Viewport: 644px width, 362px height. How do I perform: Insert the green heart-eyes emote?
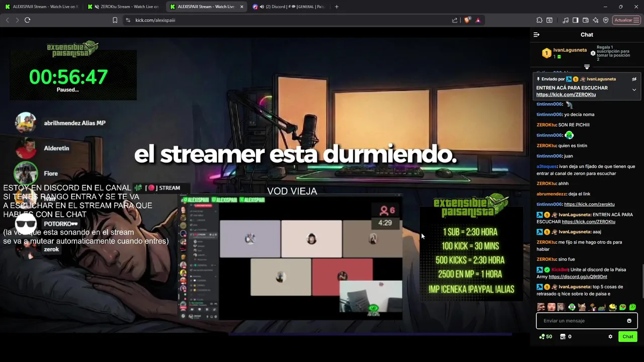622,307
